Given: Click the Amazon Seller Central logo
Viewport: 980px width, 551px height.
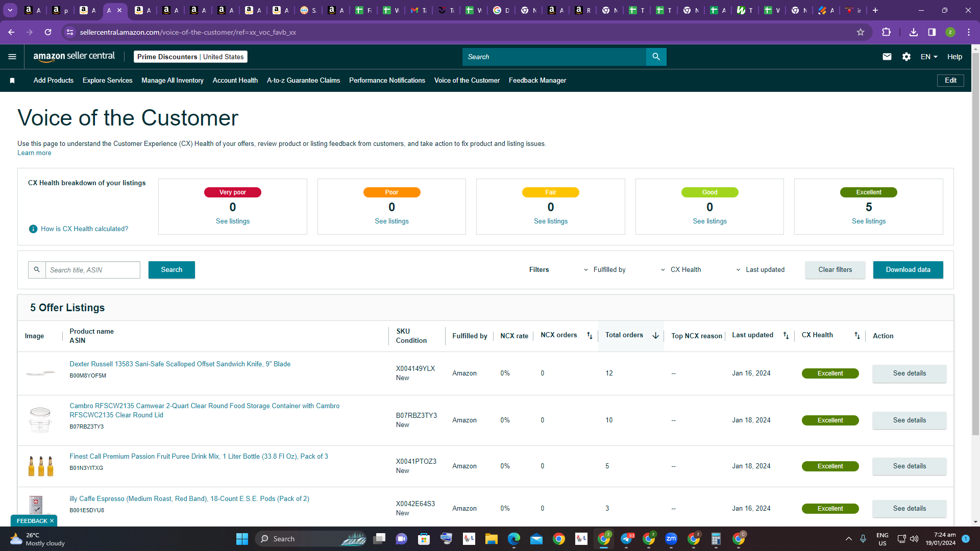Looking at the screenshot, I should point(74,57).
